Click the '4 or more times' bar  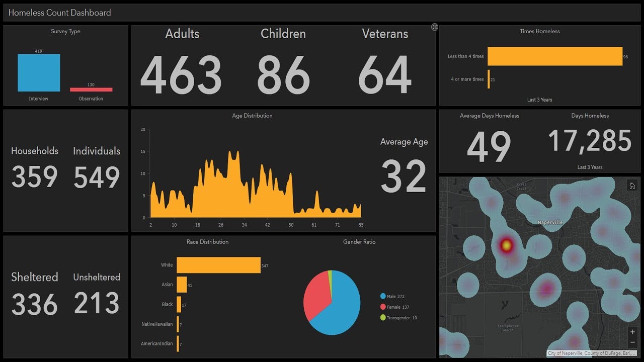(489, 79)
